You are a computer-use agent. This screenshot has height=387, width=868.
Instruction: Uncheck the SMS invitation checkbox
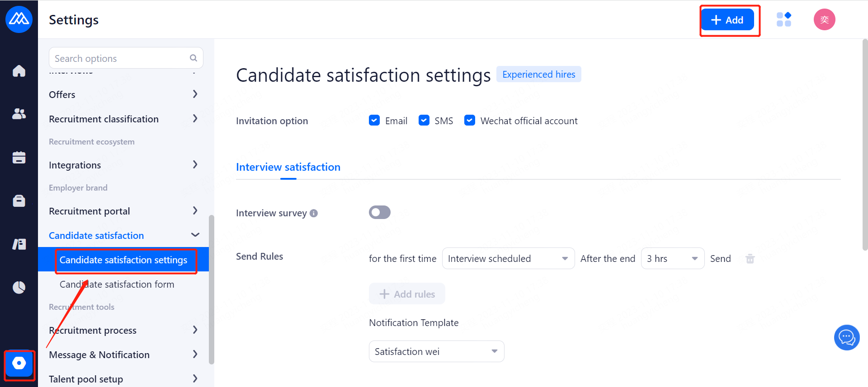(424, 120)
